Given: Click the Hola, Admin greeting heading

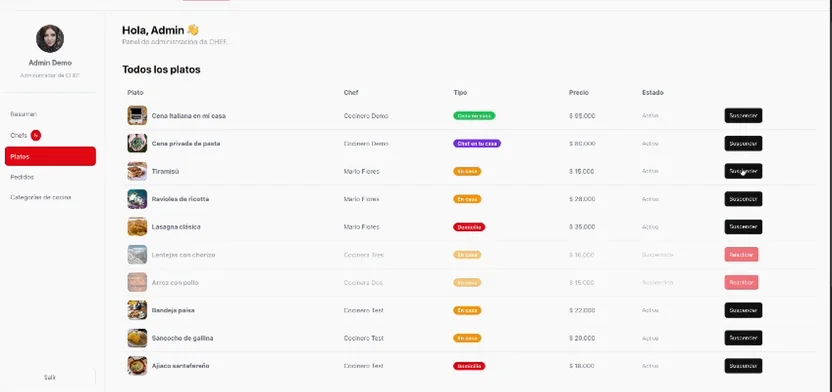Looking at the screenshot, I should click(x=160, y=30).
